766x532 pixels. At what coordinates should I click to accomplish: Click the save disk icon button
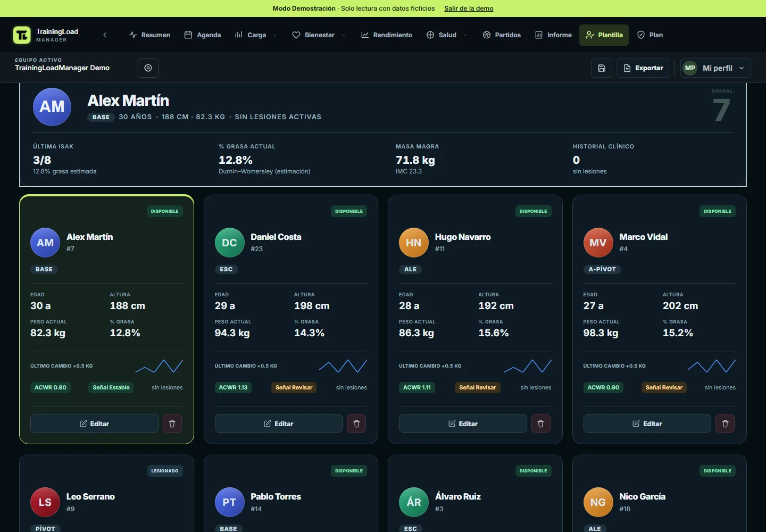(x=601, y=68)
